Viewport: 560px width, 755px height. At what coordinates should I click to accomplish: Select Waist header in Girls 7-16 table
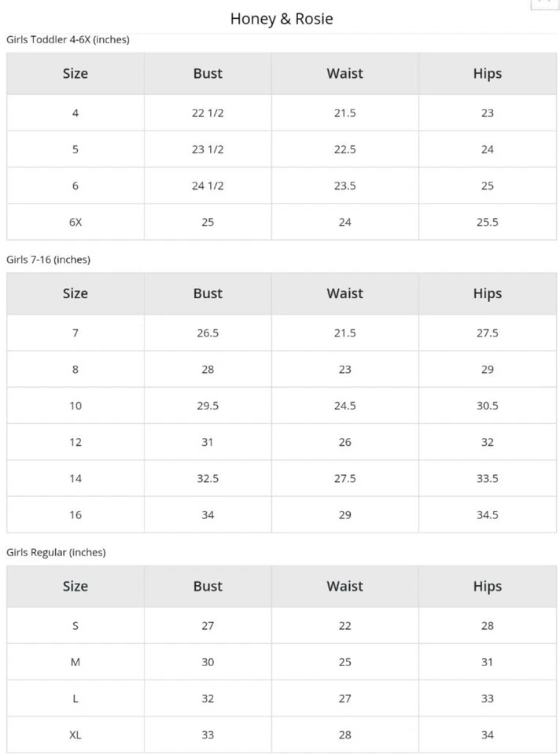[344, 293]
